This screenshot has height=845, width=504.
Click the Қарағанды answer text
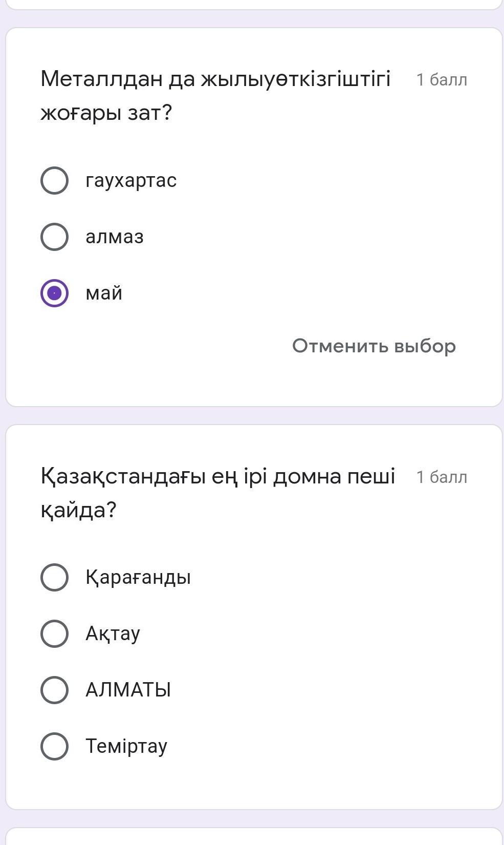[138, 577]
